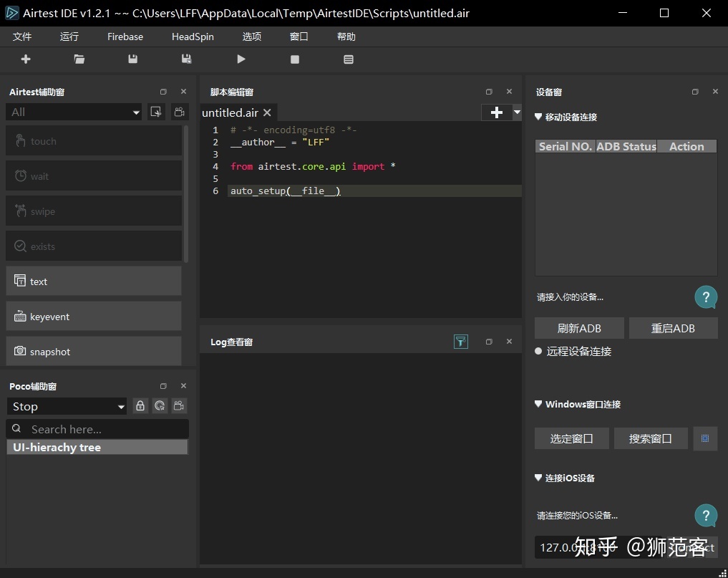Image resolution: width=728 pixels, height=578 pixels.
Task: Insert a snapshot command
Action: click(x=94, y=351)
